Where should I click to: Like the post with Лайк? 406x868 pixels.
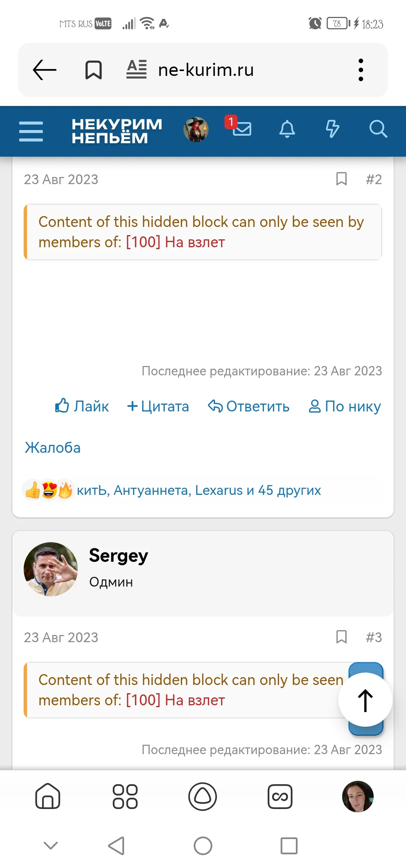82,406
